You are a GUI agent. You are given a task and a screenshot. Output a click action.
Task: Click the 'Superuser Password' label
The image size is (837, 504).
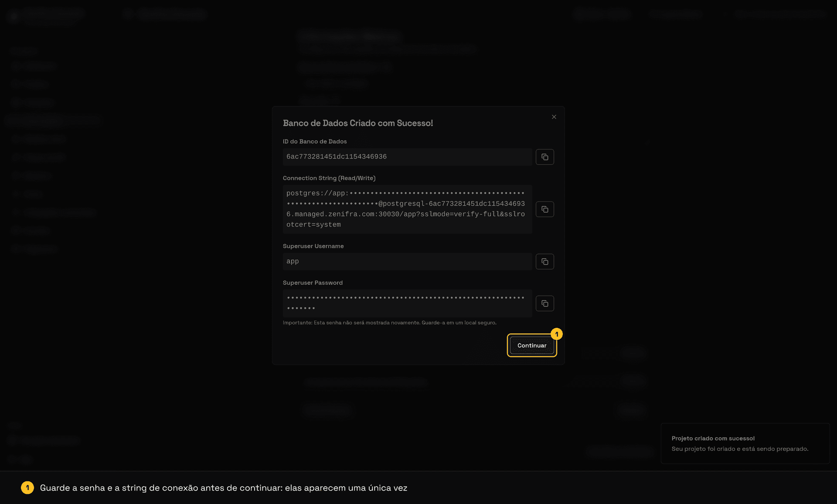(x=313, y=283)
